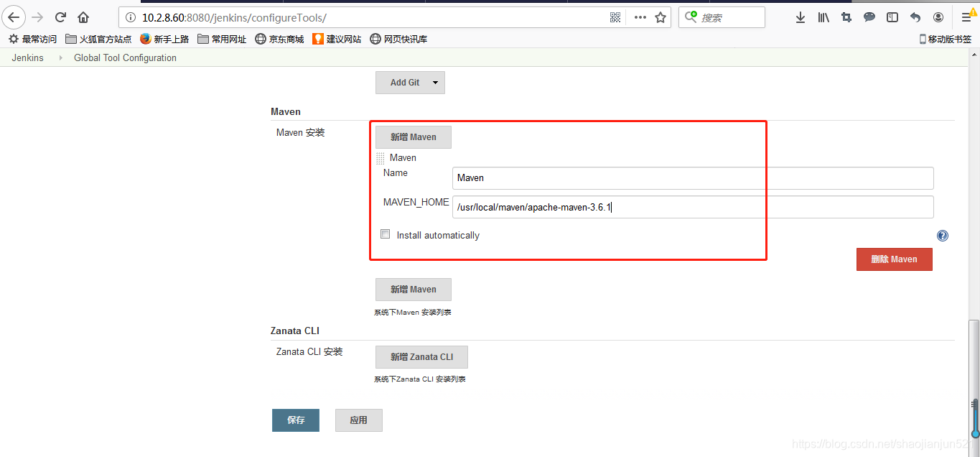Click the Maven Name input field
The width and height of the screenshot is (980, 457).
[x=693, y=178]
